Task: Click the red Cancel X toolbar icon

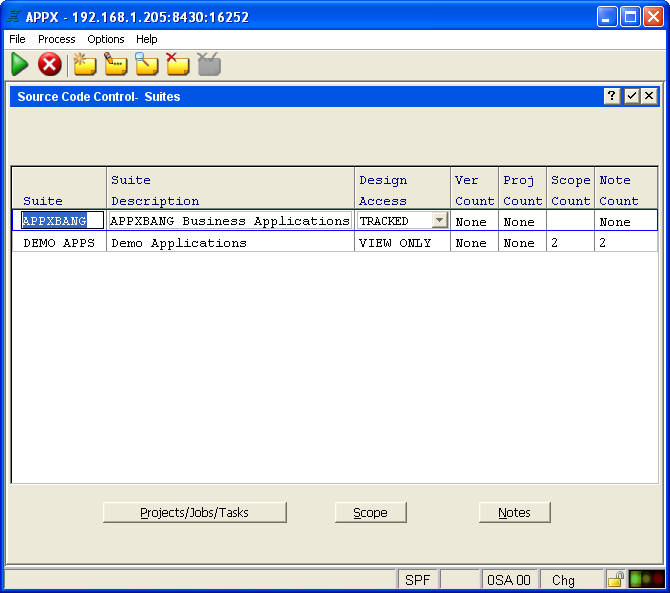Action: tap(50, 65)
